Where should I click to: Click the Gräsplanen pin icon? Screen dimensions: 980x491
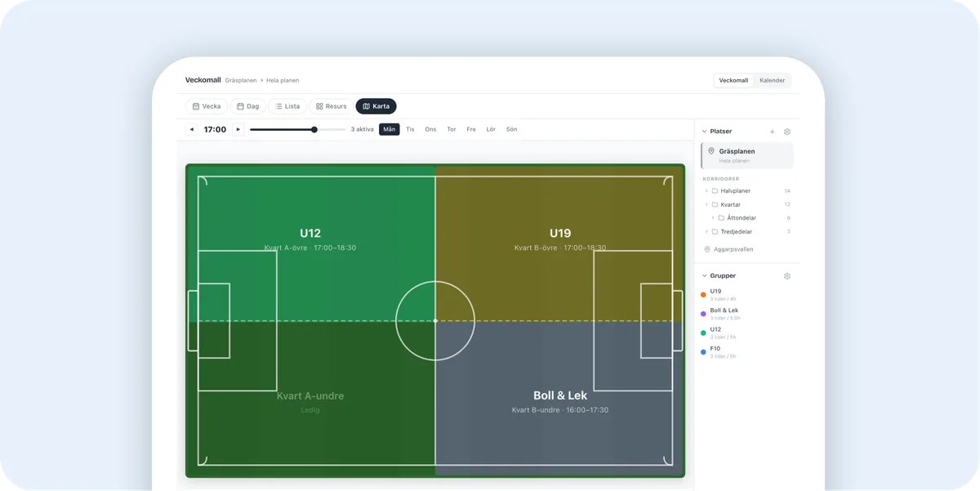[711, 151]
